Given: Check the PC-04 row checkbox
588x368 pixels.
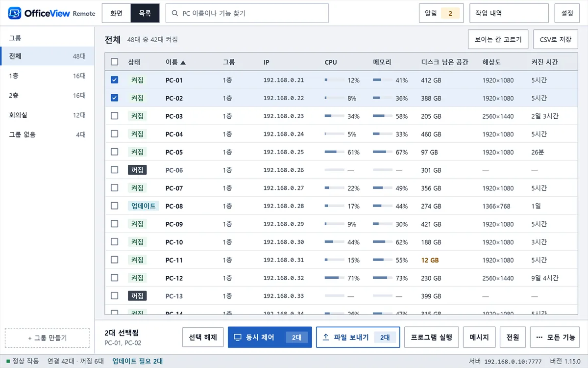Looking at the screenshot, I should point(115,134).
